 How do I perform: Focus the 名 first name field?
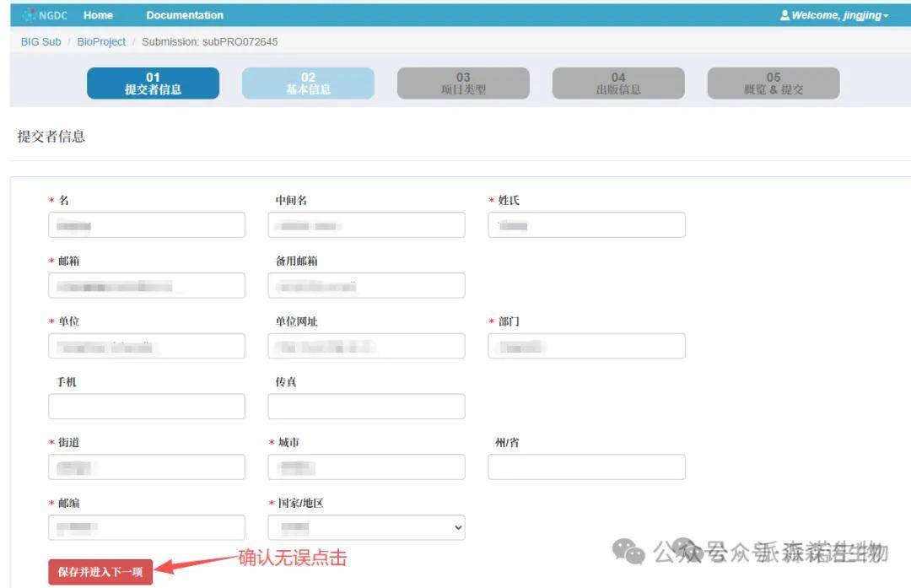[147, 224]
